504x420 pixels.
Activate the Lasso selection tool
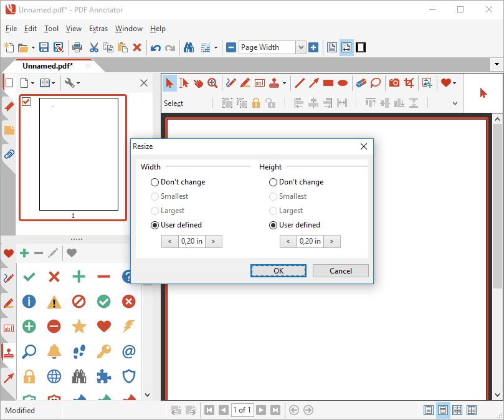click(x=376, y=83)
